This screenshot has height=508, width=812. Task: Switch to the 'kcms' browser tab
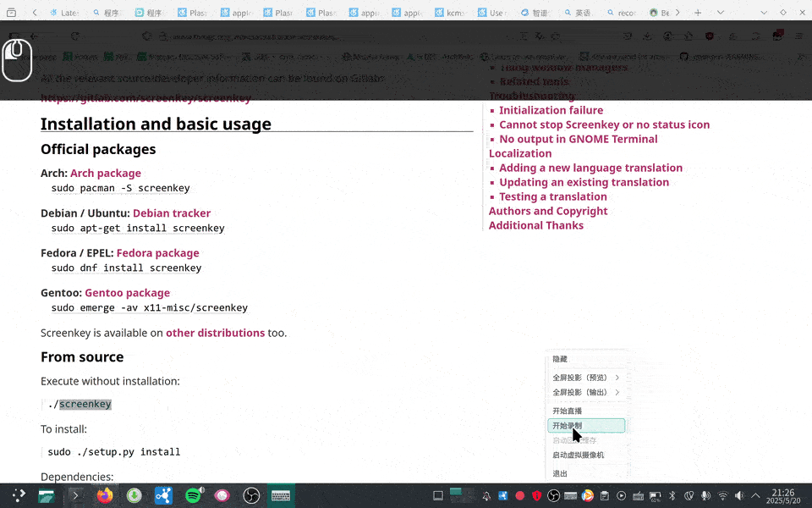pyautogui.click(x=451, y=13)
